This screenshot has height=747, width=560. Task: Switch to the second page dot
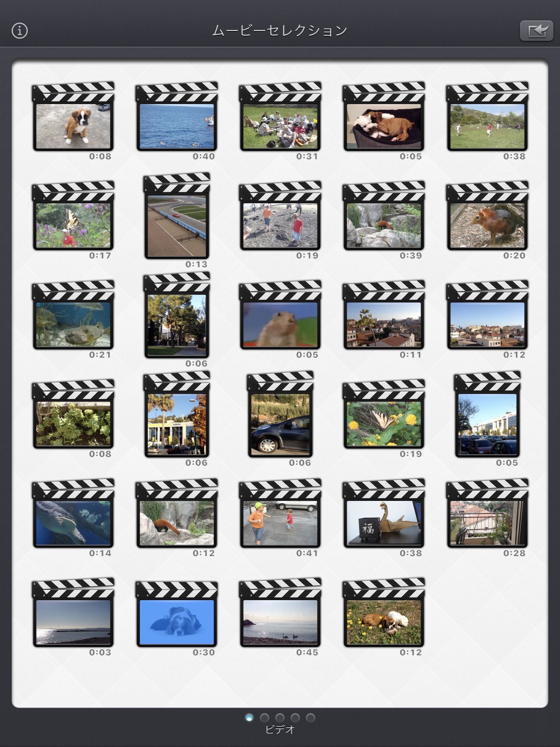(265, 718)
